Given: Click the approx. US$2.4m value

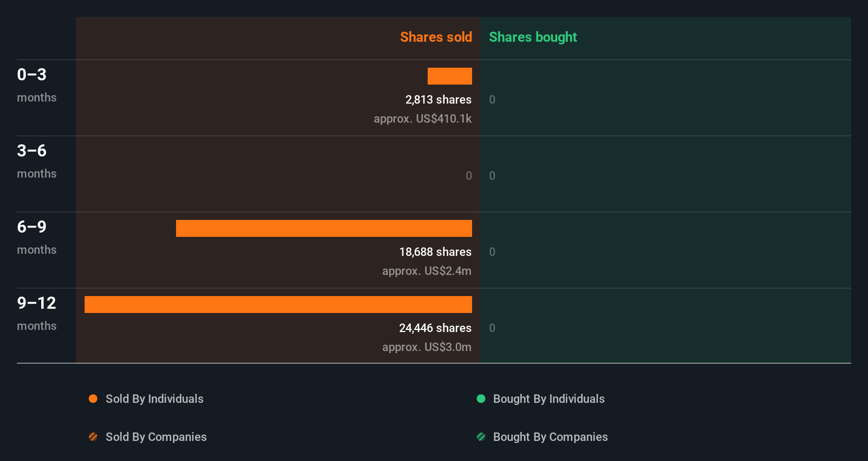Looking at the screenshot, I should (x=427, y=271).
